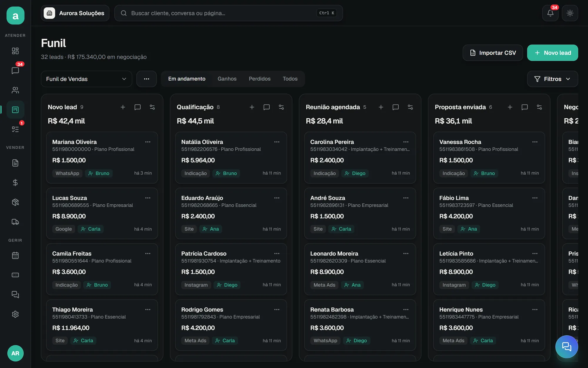Open the sidebar card/ticket icon under Gerir
Screen dimensions: 588x368
[x=15, y=275]
